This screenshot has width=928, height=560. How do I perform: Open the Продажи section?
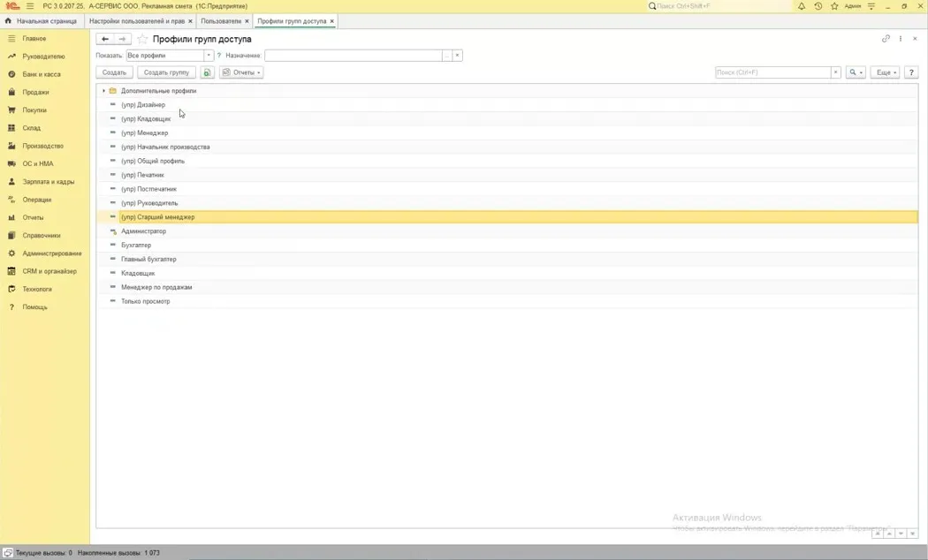pyautogui.click(x=35, y=92)
